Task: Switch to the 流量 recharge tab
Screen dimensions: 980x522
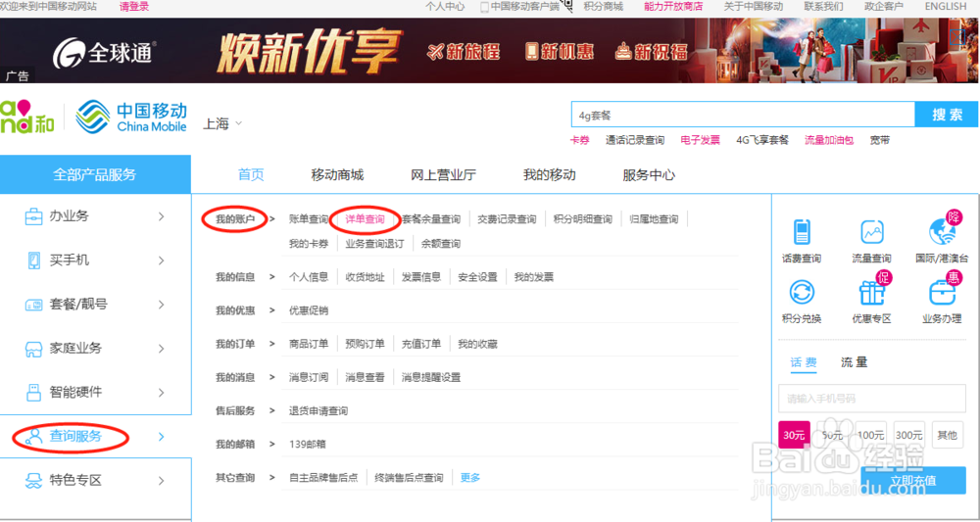Action: coord(854,362)
